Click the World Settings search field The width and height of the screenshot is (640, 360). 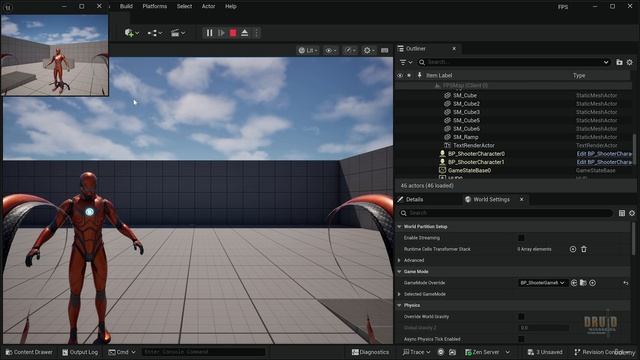pos(506,213)
